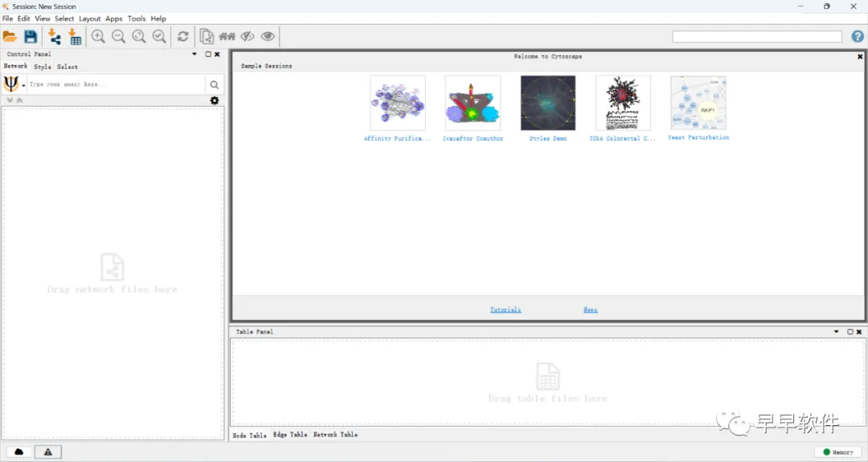This screenshot has height=462, width=868.
Task: Open the Tools menu
Action: (x=137, y=18)
